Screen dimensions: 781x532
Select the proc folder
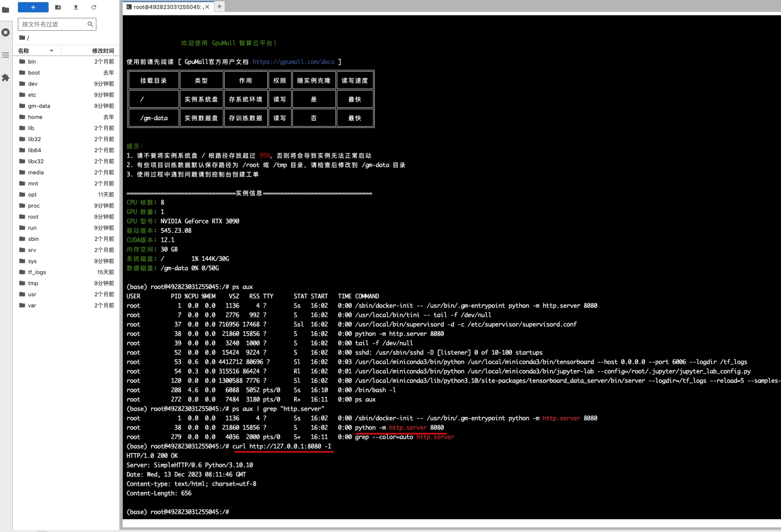[67, 206]
